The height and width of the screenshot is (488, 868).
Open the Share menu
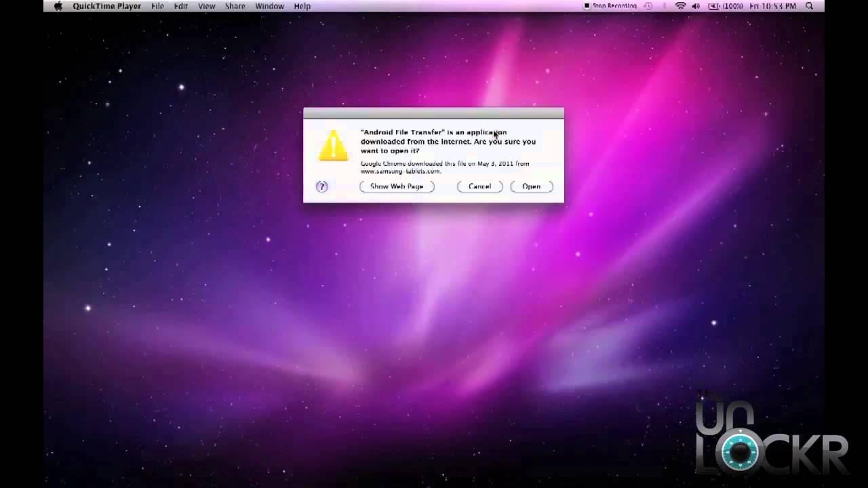point(235,6)
